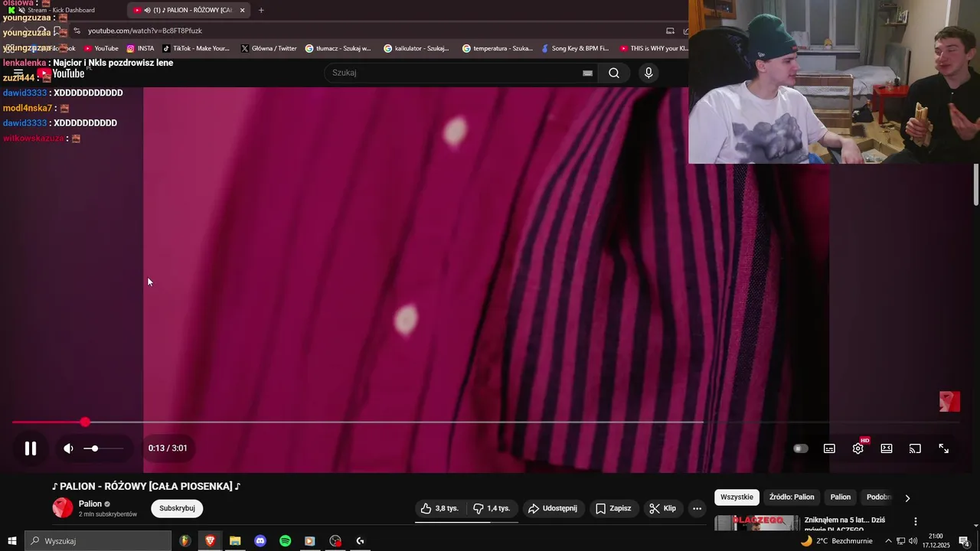This screenshot has height=551, width=980.
Task: Open File Explorer from the taskbar
Action: point(235,541)
